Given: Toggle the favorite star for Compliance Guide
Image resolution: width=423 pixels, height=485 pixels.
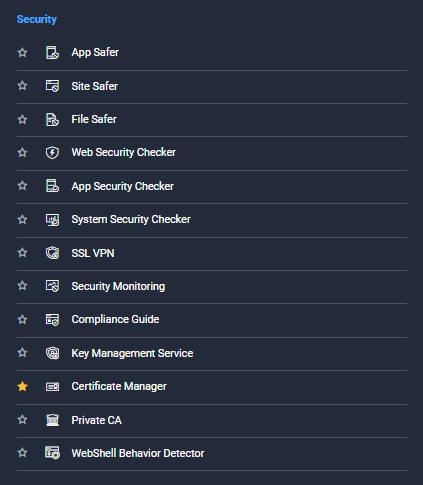Looking at the screenshot, I should [22, 319].
